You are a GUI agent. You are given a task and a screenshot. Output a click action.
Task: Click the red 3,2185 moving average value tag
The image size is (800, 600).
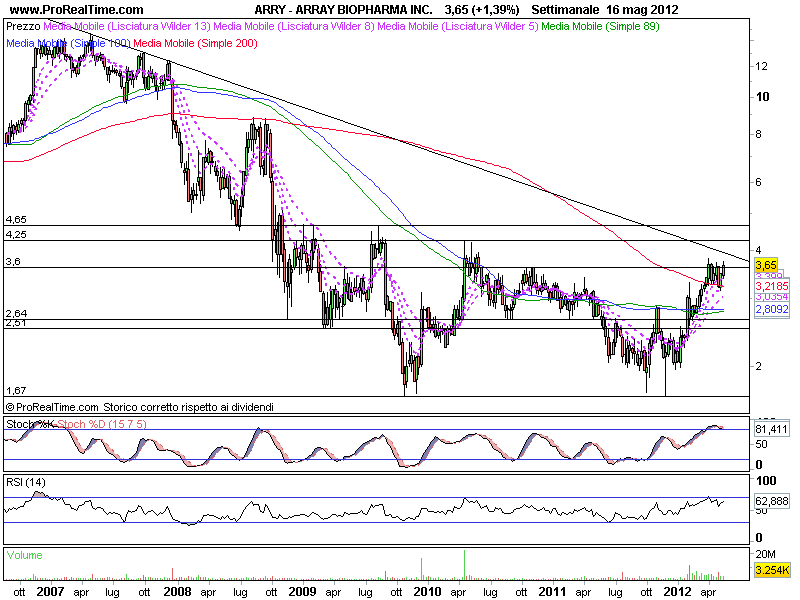click(x=772, y=286)
